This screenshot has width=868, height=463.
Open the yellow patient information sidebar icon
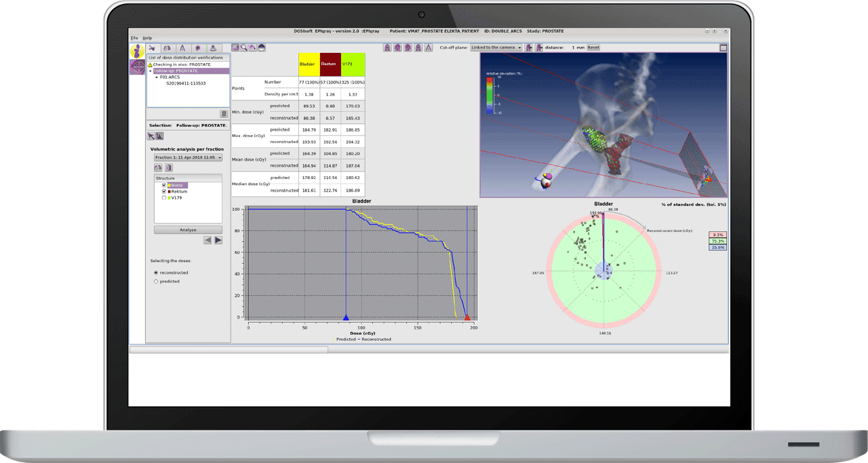coord(138,51)
